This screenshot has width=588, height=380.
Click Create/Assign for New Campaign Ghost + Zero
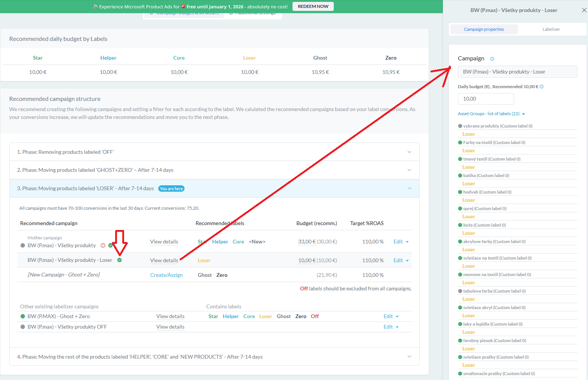point(166,275)
